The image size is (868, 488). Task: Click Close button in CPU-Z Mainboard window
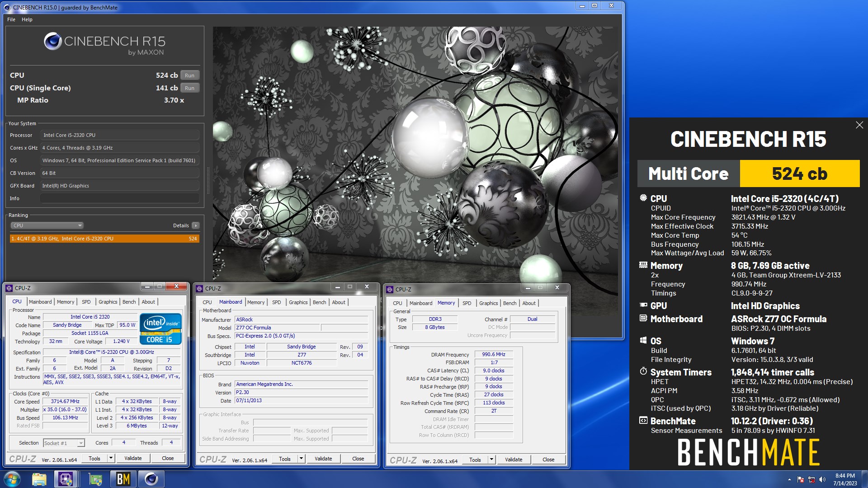click(x=358, y=459)
